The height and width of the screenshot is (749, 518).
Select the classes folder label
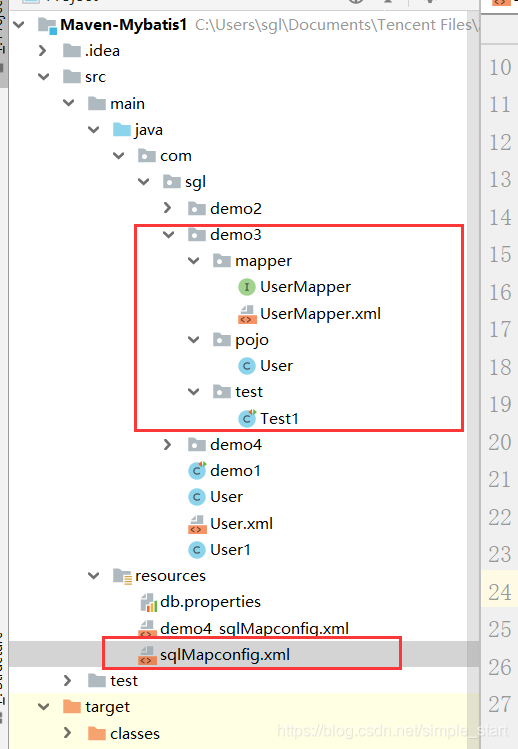pyautogui.click(x=135, y=733)
